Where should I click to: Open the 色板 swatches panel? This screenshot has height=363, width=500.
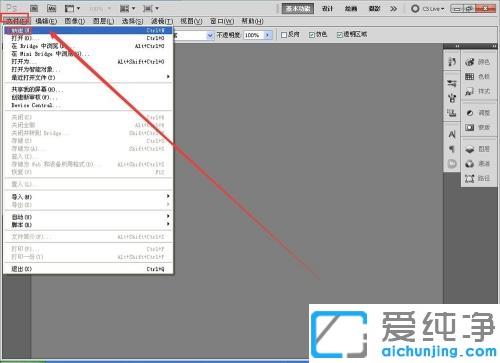tap(478, 77)
